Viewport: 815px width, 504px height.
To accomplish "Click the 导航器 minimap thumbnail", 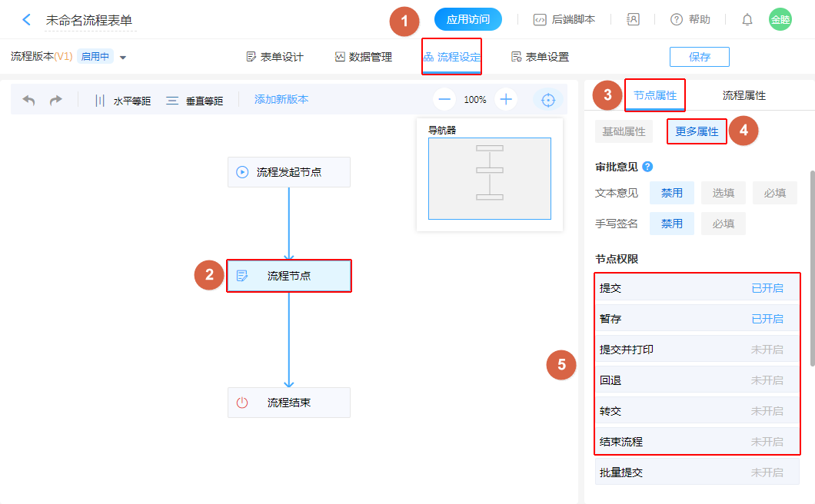I will 490,178.
